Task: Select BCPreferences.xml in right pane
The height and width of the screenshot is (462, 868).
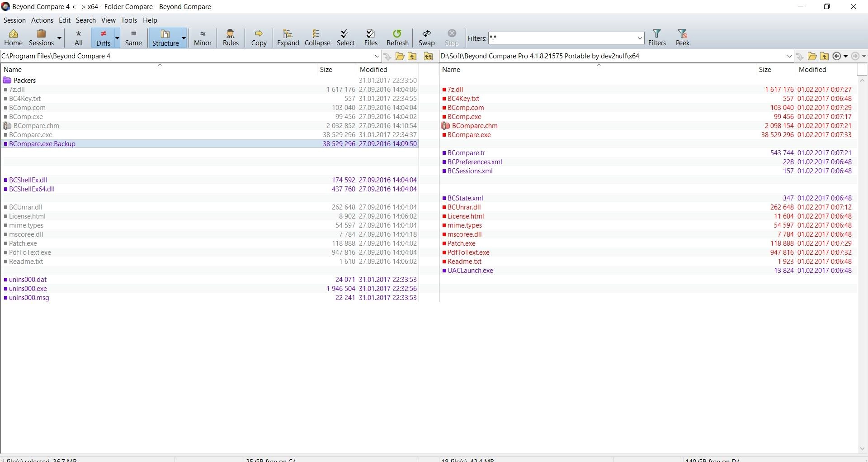Action: tap(648, 162)
